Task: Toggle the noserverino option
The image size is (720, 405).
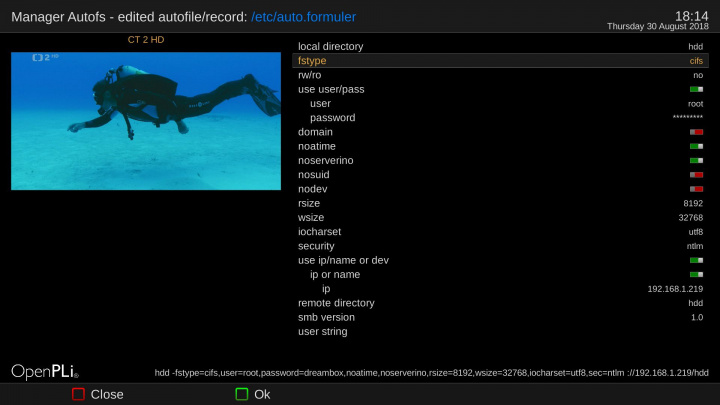Action: [x=696, y=160]
